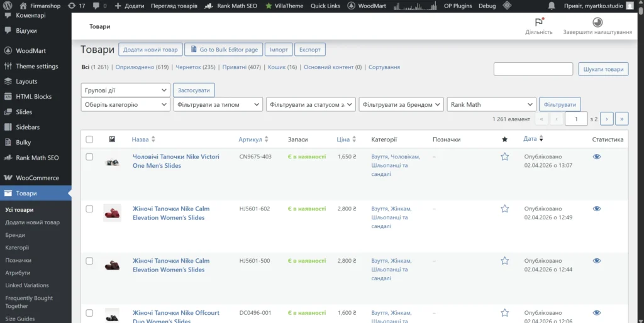Viewport: 644px width, 323px height.
Task: Open WooCommerce in the sidebar menu
Action: [x=37, y=178]
